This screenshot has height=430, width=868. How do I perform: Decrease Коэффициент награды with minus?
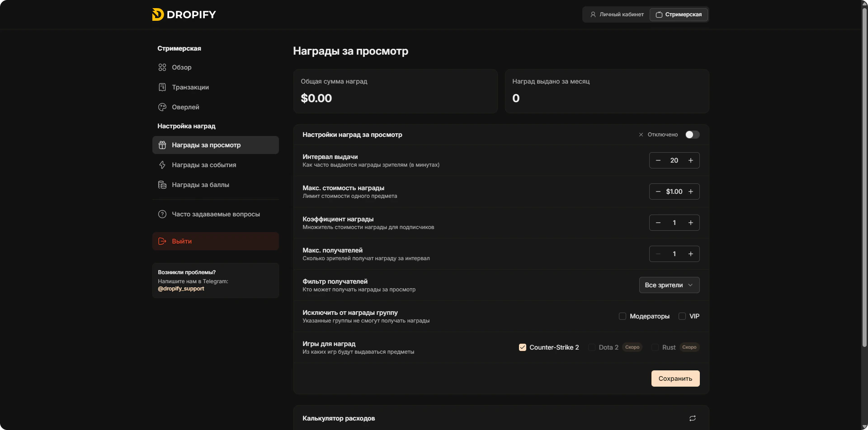658,223
